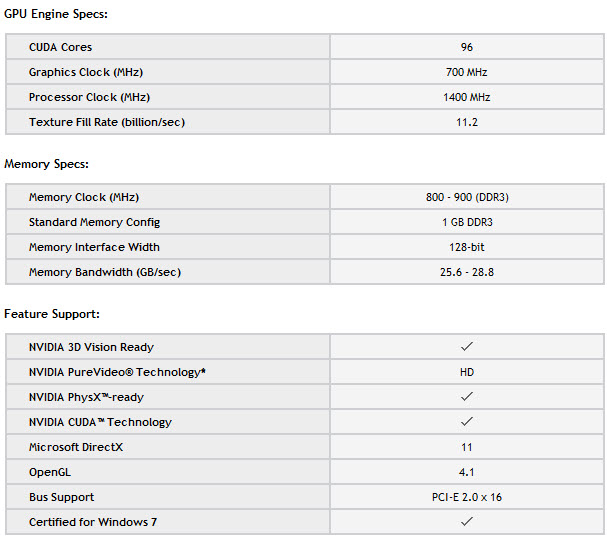
Task: Click the Standard Memory Config label
Action: coord(94,222)
